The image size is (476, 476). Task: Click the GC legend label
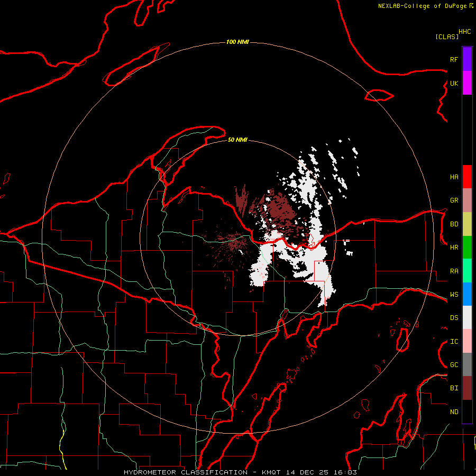[454, 365]
